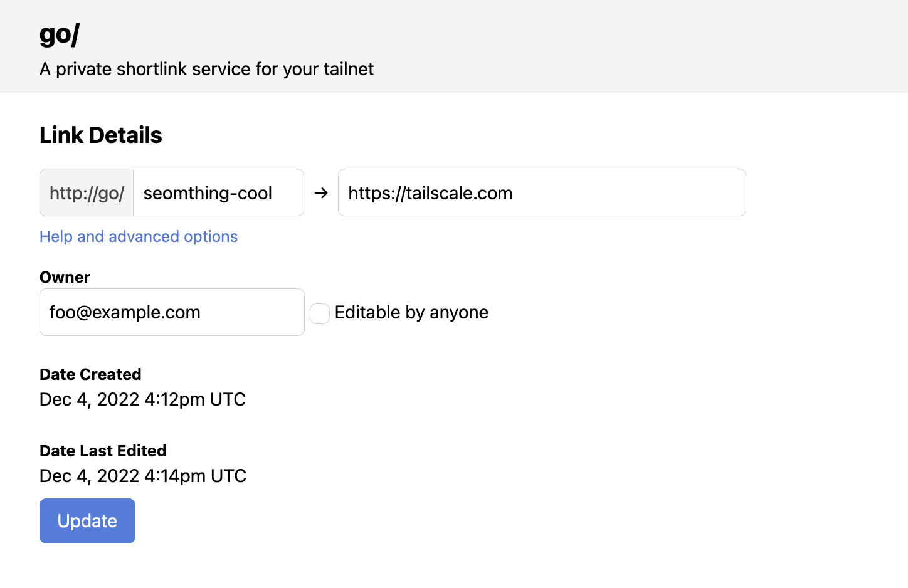Click empty space right of Update button
Image resolution: width=908 pixels, height=588 pixels.
[376, 521]
